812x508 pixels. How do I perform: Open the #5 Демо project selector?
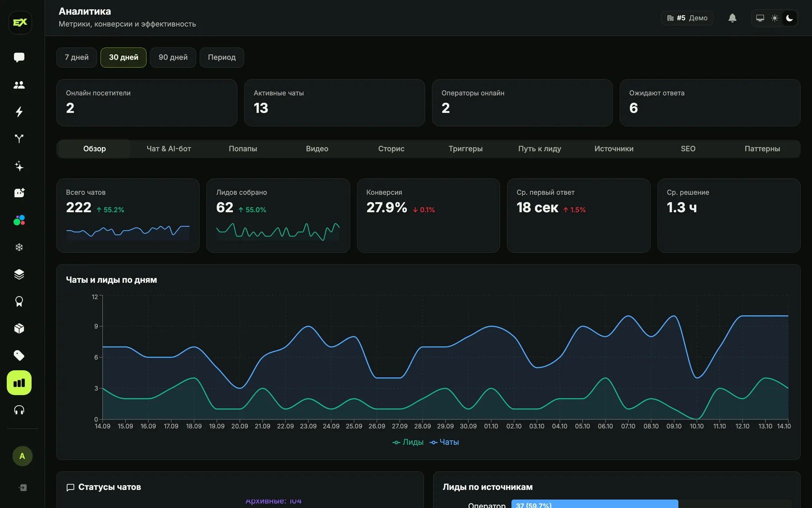pos(687,18)
